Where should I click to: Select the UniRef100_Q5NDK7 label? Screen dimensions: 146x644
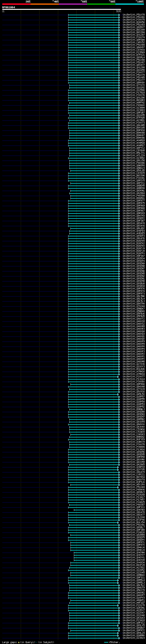(134, 309)
